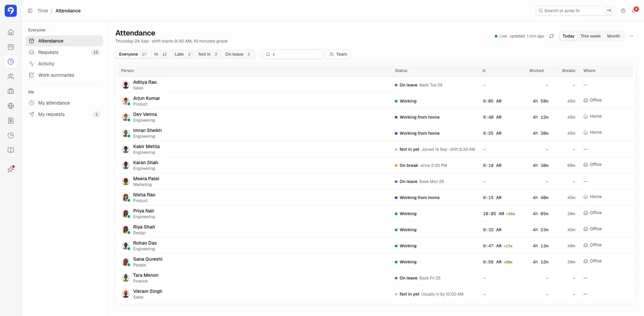644x316 pixels.
Task: Click the person filter search box
Action: tap(293, 54)
